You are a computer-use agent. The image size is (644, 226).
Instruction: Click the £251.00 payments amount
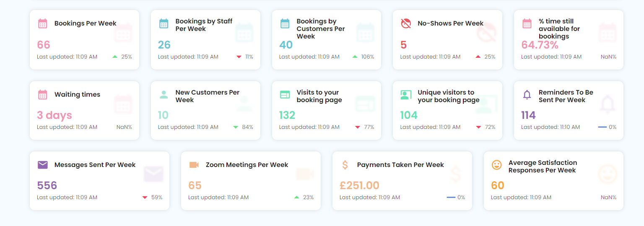[x=359, y=185]
